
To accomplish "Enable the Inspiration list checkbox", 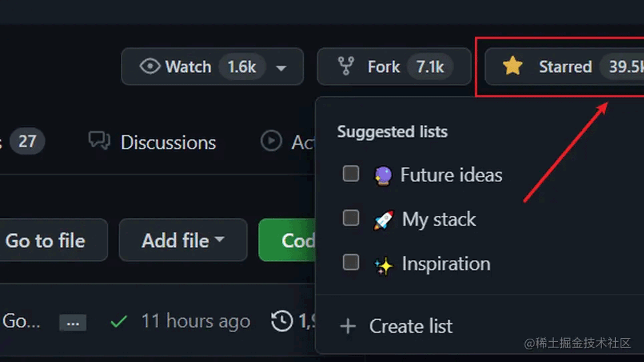I will pyautogui.click(x=351, y=263).
